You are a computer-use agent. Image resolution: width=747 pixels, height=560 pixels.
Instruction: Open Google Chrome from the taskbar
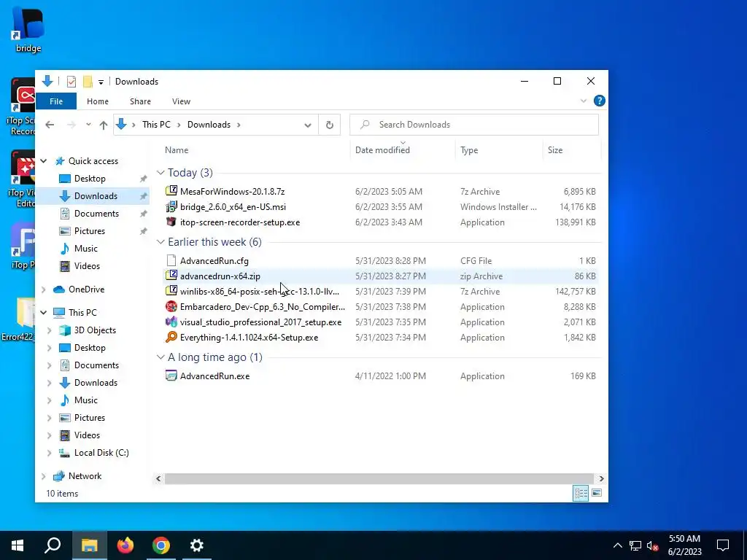tap(161, 545)
